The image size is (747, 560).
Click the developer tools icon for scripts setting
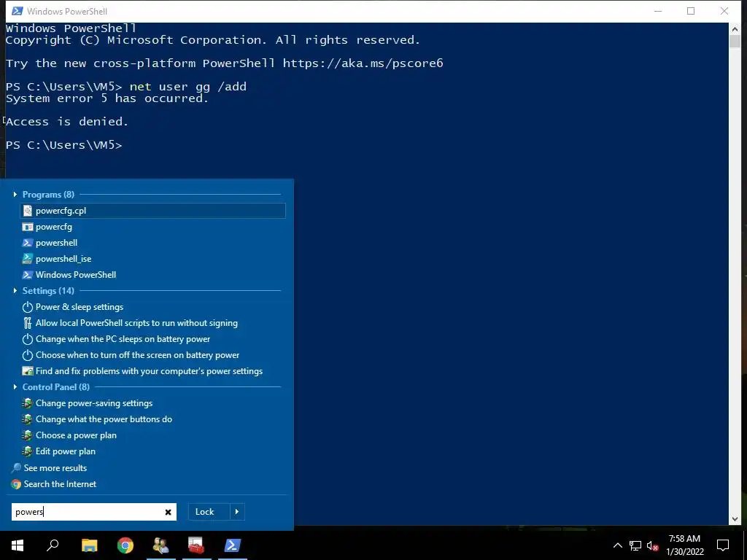click(28, 323)
